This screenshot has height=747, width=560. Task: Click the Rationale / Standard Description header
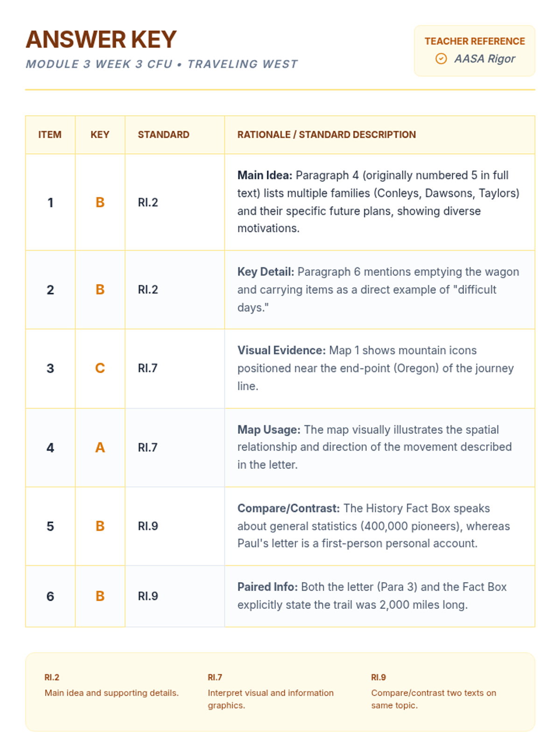click(x=326, y=135)
